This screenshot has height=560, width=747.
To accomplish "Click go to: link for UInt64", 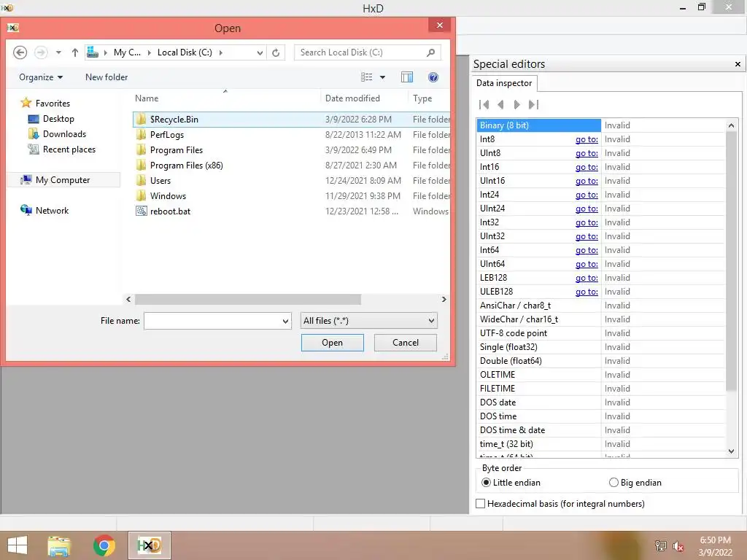I will [587, 264].
